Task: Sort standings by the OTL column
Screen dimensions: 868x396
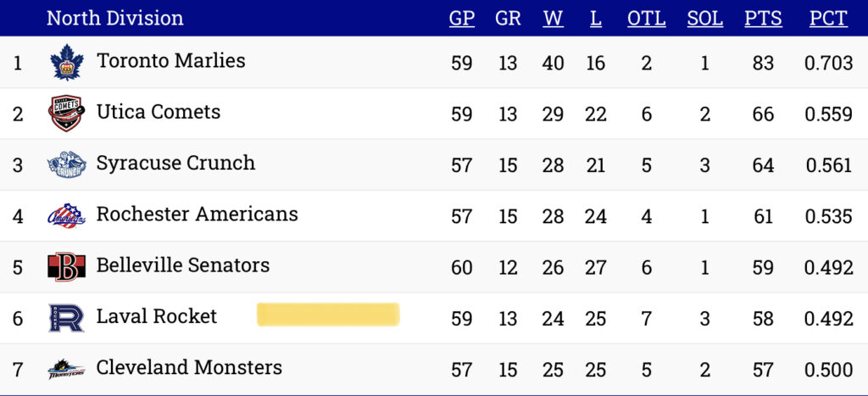Action: [647, 19]
